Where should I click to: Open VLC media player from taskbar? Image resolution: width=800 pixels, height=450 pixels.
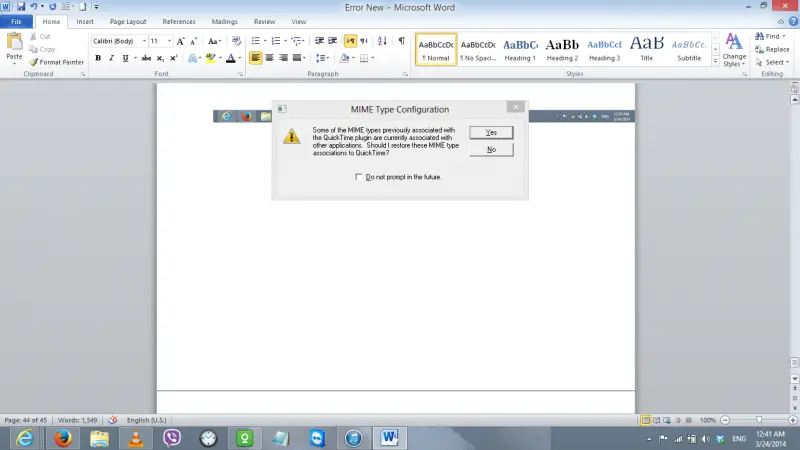[136, 438]
